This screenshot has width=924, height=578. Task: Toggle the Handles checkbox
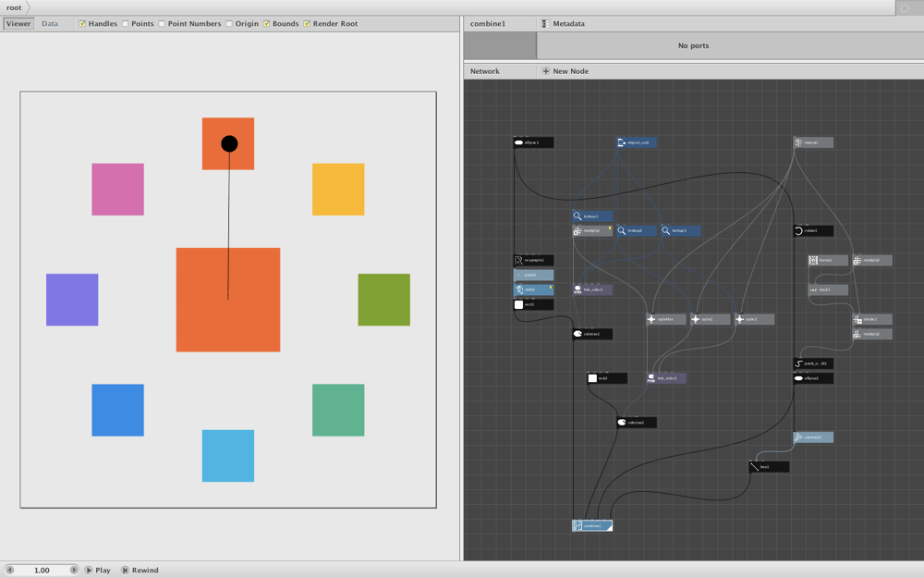pos(82,24)
